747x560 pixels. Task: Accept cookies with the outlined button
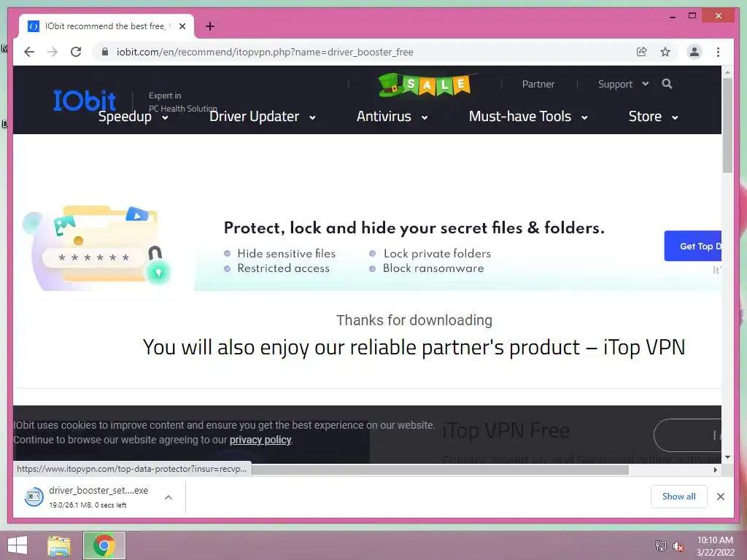click(x=687, y=435)
